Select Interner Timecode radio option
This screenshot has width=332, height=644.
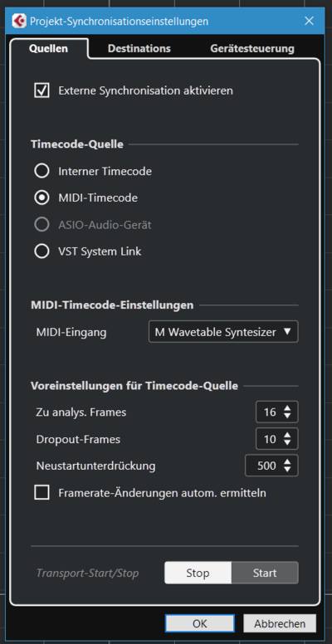tap(41, 171)
